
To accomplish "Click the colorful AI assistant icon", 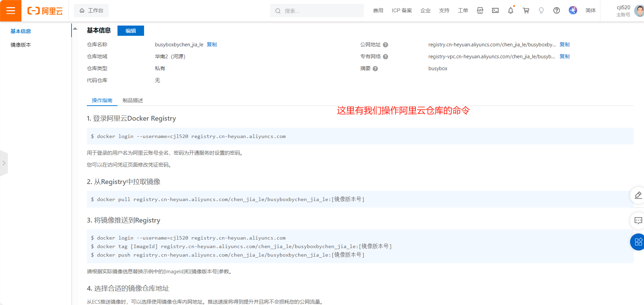I will [573, 10].
